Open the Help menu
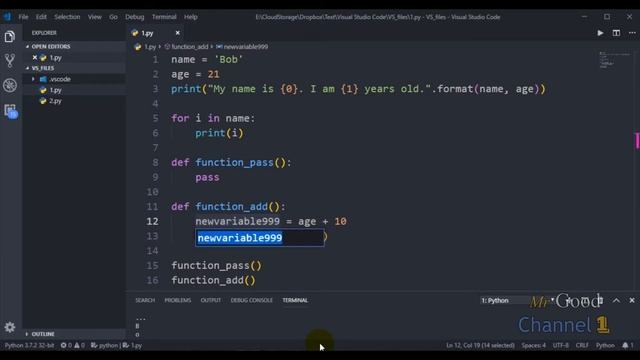This screenshot has width=640, height=360. [191, 17]
